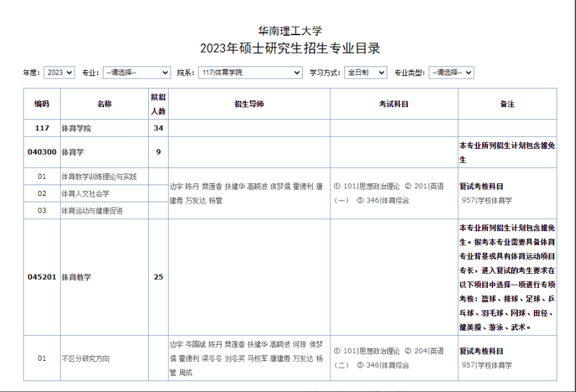Click exam subjects containing 204|英语（二）
Screen dimensions: 576x392
pos(394,358)
